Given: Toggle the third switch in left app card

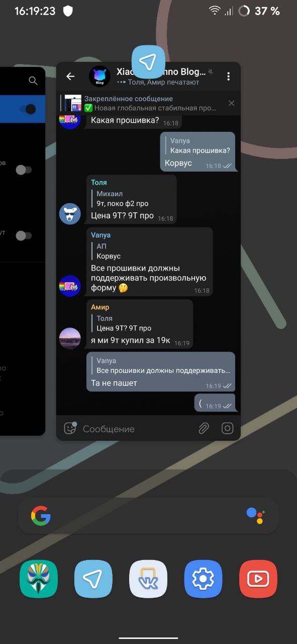Looking at the screenshot, I should (24, 235).
